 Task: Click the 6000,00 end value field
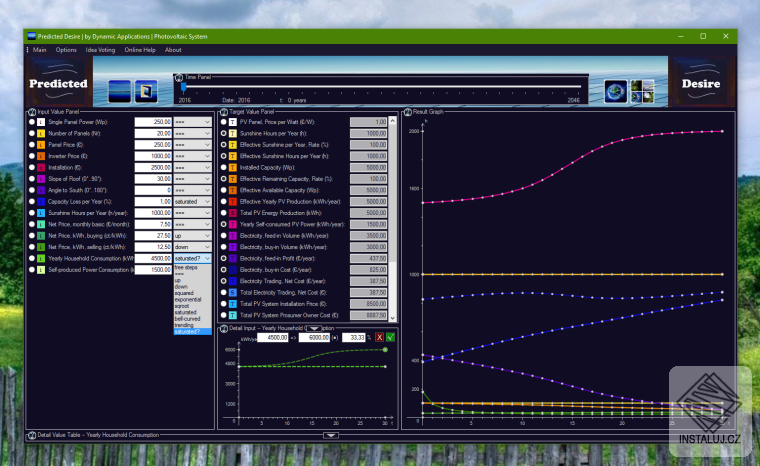pos(315,337)
